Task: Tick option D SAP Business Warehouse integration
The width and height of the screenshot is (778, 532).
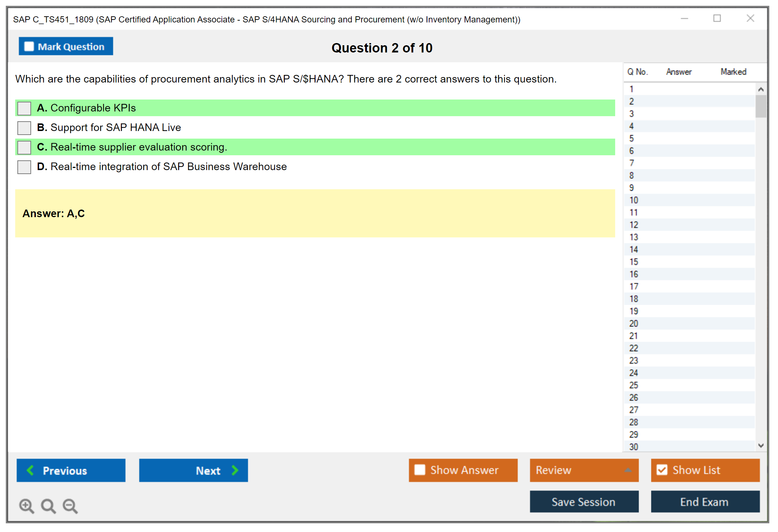Action: pos(24,167)
